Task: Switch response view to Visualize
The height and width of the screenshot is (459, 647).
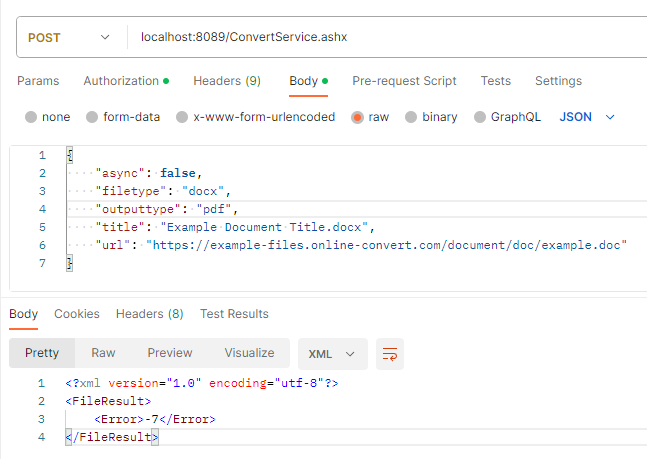Action: pyautogui.click(x=249, y=353)
